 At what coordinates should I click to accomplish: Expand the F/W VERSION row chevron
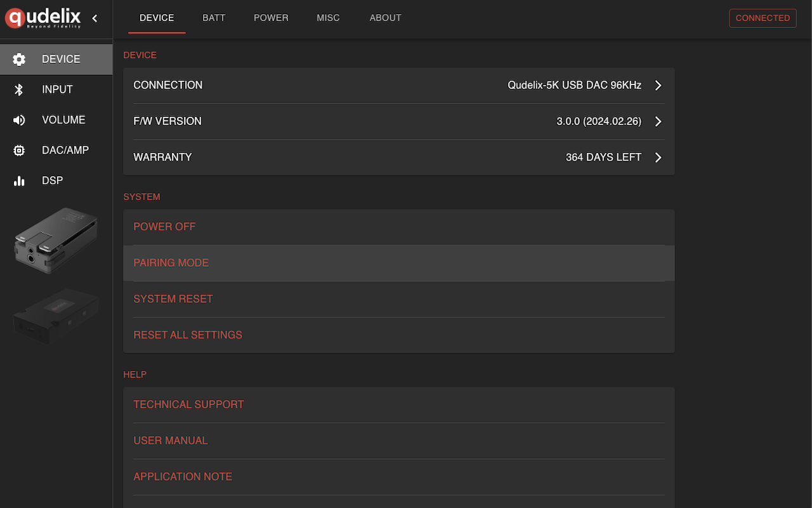click(658, 121)
